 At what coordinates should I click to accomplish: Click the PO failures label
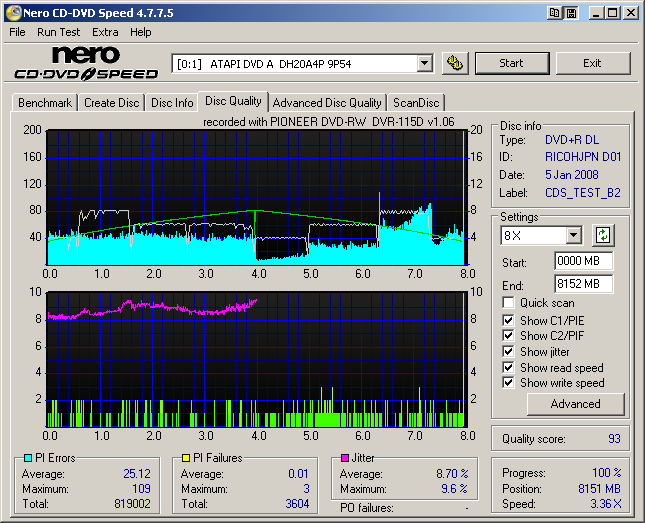click(367, 508)
